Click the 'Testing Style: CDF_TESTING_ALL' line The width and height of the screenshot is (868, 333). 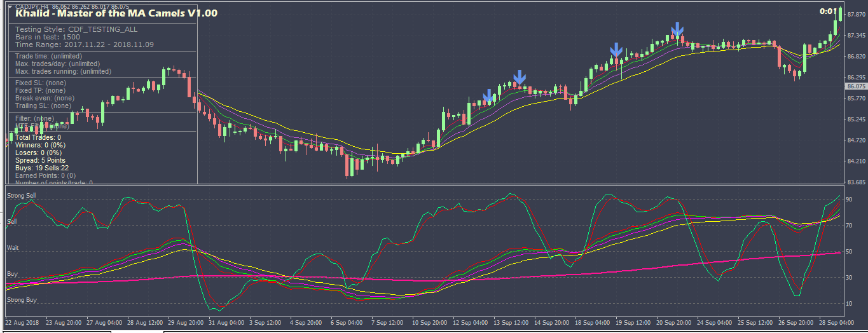pyautogui.click(x=76, y=29)
